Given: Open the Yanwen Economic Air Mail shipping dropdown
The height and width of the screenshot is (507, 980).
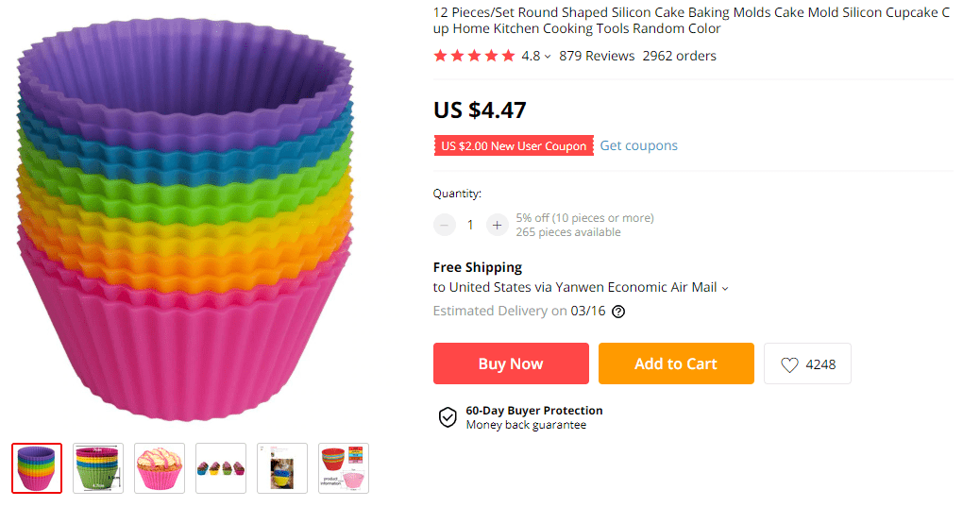Looking at the screenshot, I should [725, 288].
